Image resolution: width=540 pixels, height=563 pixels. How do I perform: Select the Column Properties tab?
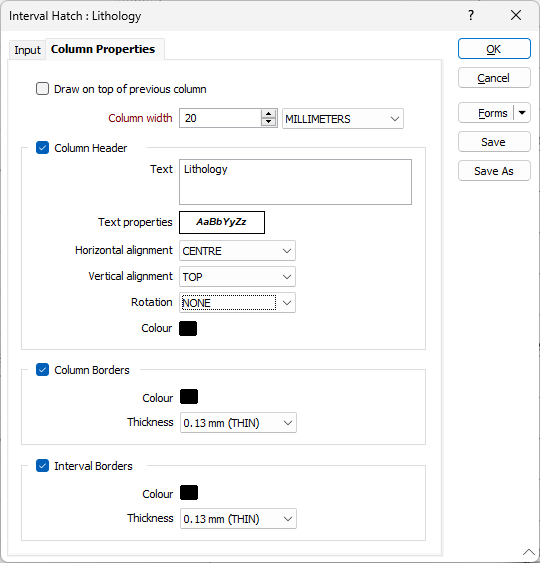[103, 49]
